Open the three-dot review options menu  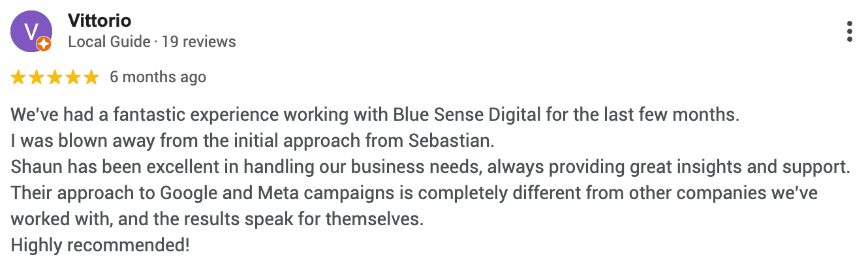(849, 31)
